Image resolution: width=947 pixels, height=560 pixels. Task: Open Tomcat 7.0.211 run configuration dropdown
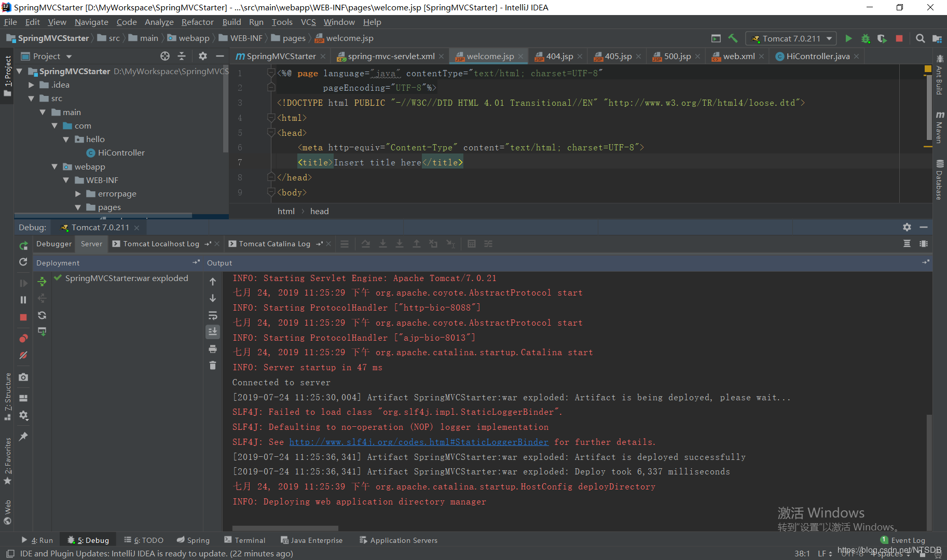(x=791, y=38)
